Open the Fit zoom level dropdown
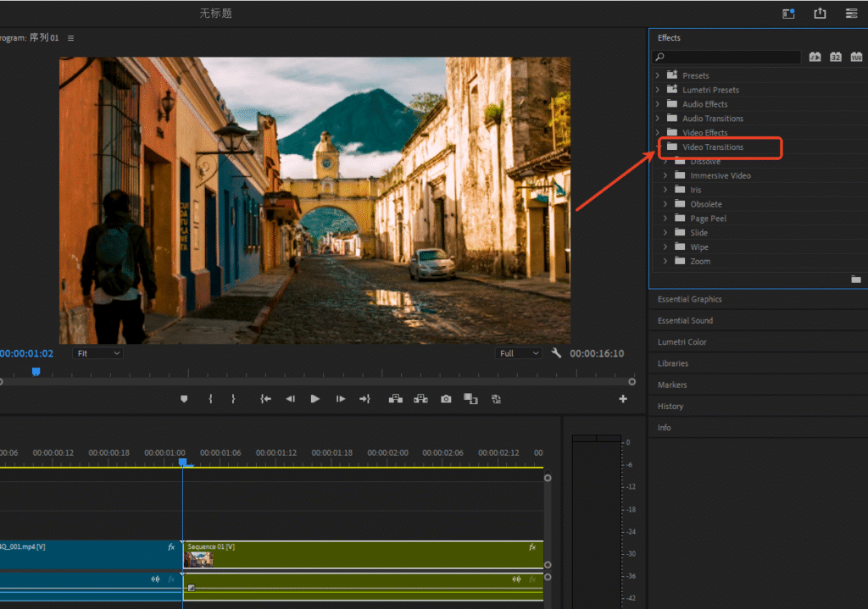 [x=96, y=353]
